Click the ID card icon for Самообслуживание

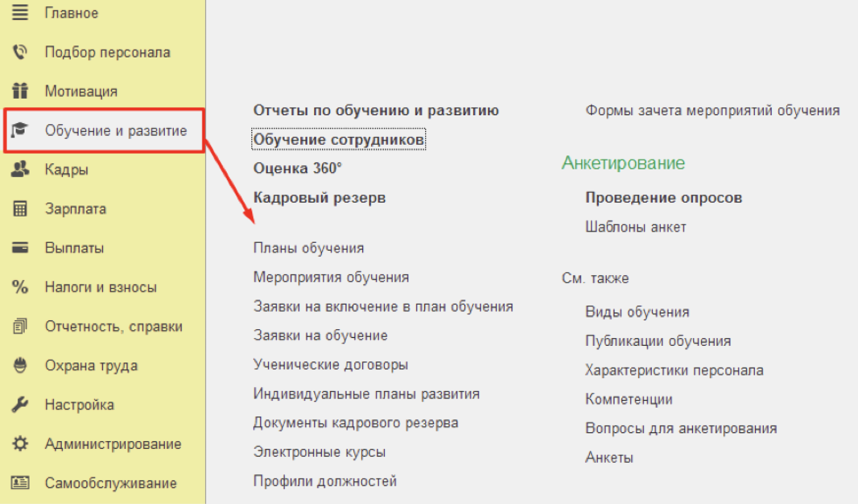coord(20,482)
